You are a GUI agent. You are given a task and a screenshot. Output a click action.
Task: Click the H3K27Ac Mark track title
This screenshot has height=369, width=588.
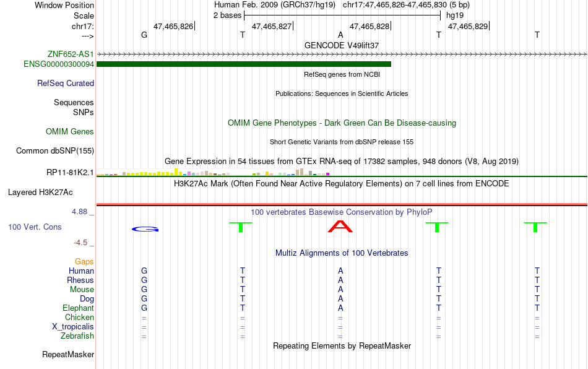[342, 184]
